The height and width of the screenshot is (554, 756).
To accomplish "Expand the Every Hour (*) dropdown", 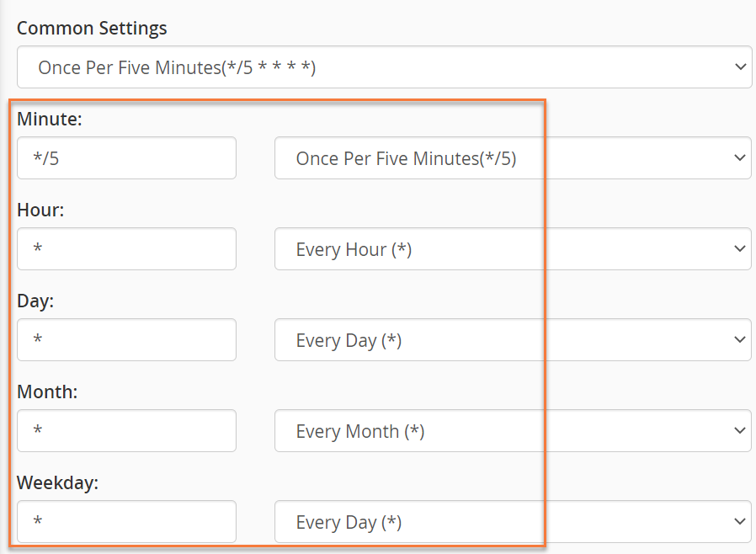I will (512, 249).
